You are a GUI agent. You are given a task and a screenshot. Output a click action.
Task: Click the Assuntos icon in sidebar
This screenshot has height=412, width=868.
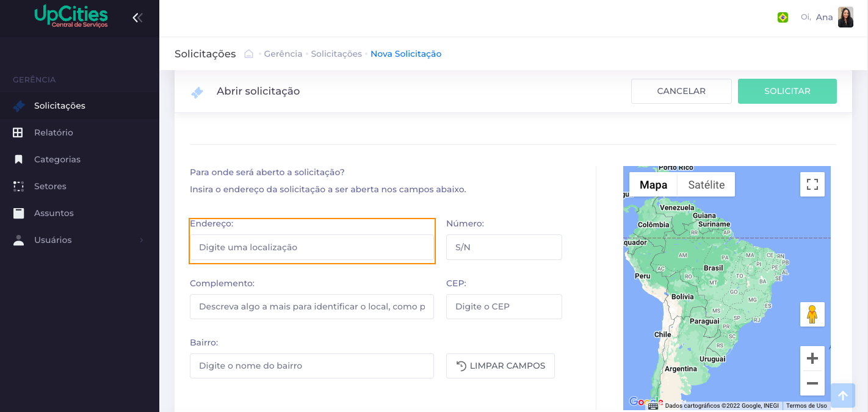[x=18, y=213]
